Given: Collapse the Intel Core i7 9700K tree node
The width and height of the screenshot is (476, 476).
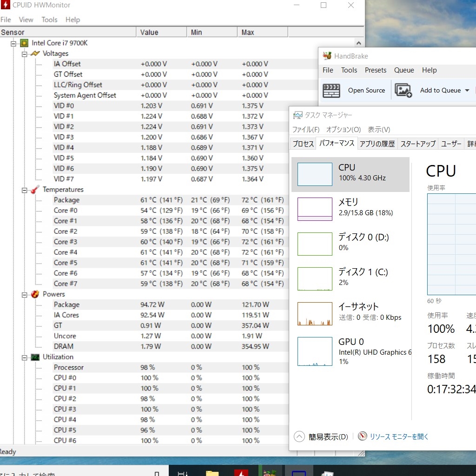Looking at the screenshot, I should coord(13,44).
